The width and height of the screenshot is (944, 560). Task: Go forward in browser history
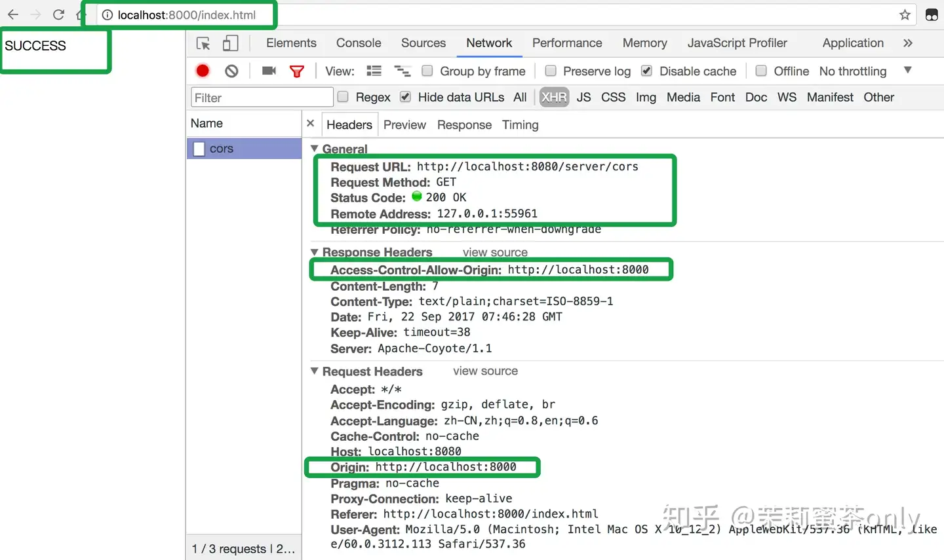tap(35, 14)
